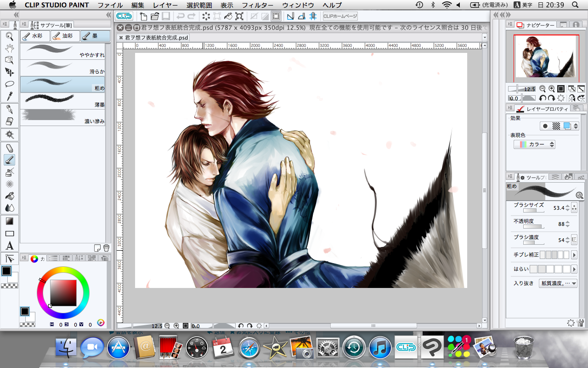Pick the Fill bucket tool
Image resolution: width=588 pixels, height=368 pixels.
pos(9,196)
